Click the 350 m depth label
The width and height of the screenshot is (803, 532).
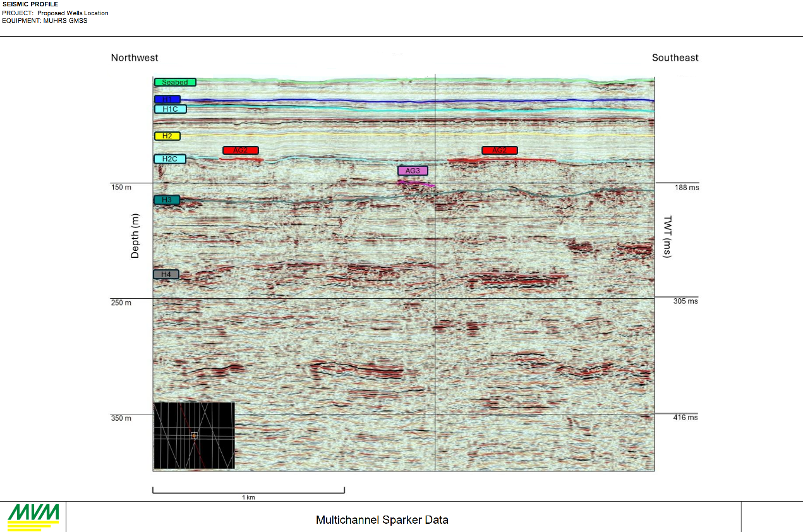[x=121, y=418]
